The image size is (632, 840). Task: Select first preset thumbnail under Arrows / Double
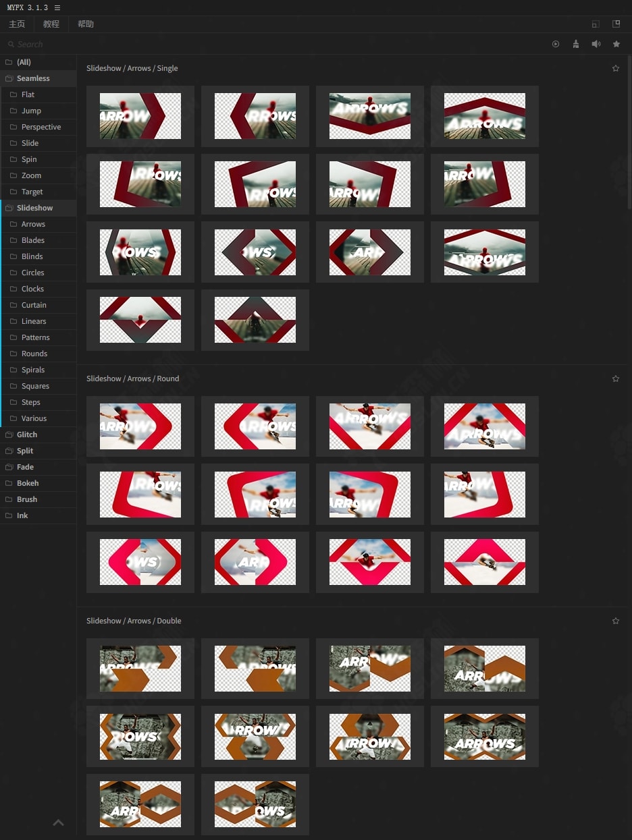click(x=140, y=669)
